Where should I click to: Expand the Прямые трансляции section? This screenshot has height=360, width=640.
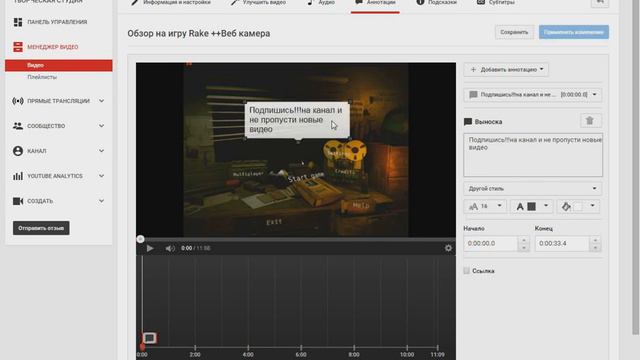(x=101, y=101)
